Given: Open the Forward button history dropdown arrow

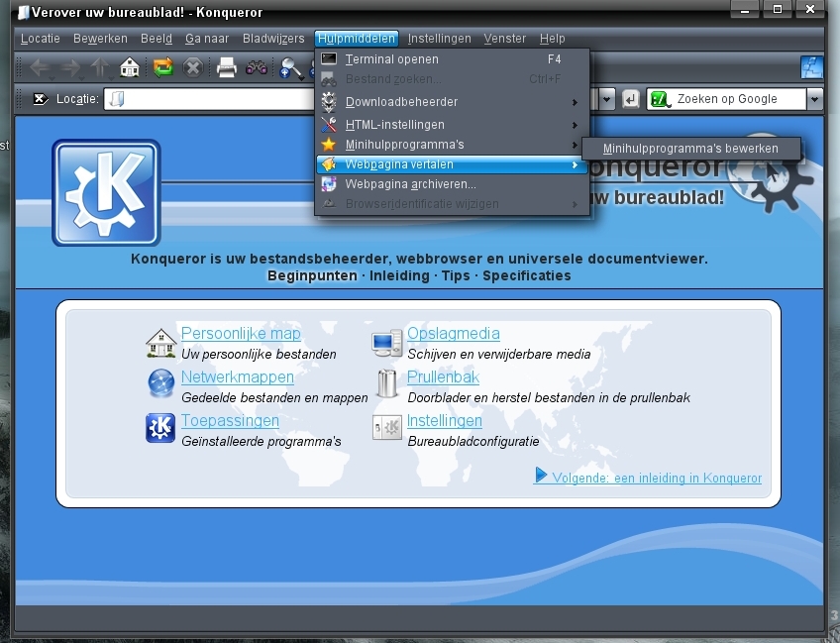Looking at the screenshot, I should tap(81, 78).
